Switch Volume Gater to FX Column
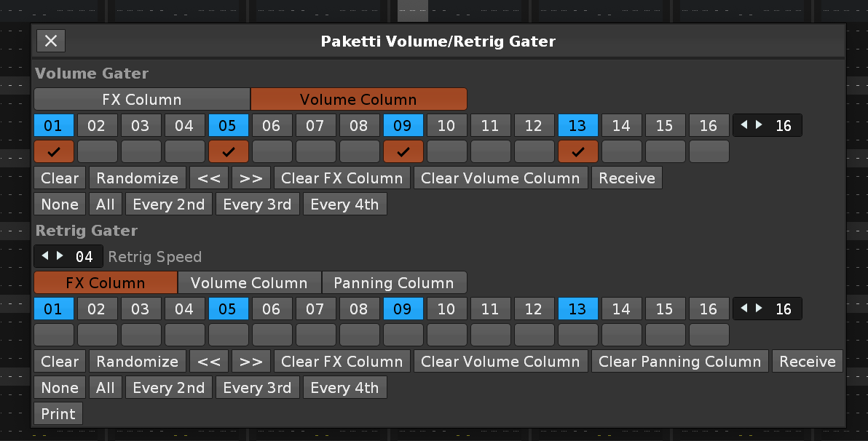 (x=142, y=100)
